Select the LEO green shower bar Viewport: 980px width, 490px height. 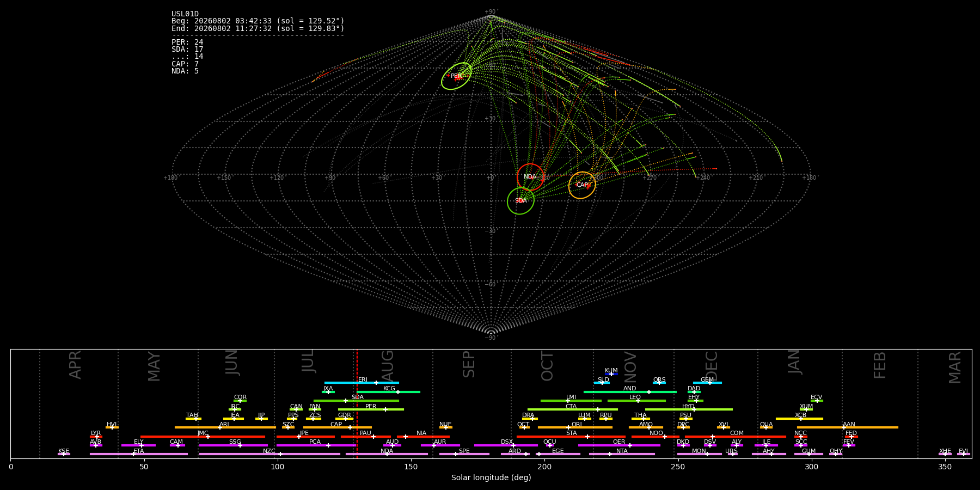(x=636, y=401)
